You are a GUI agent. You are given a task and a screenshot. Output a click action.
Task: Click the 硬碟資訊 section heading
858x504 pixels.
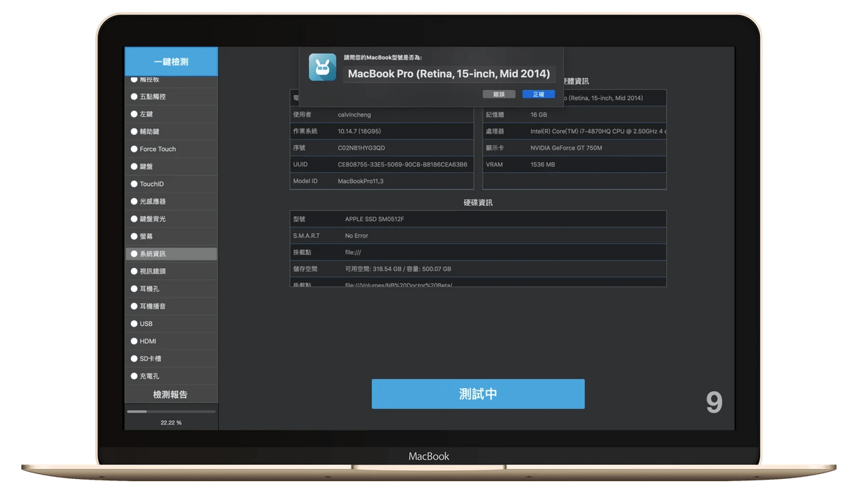[478, 203]
